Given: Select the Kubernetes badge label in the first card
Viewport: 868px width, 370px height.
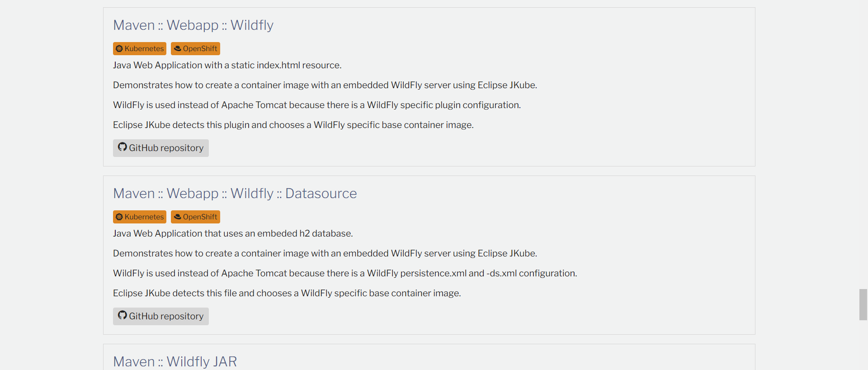Looking at the screenshot, I should (x=144, y=48).
